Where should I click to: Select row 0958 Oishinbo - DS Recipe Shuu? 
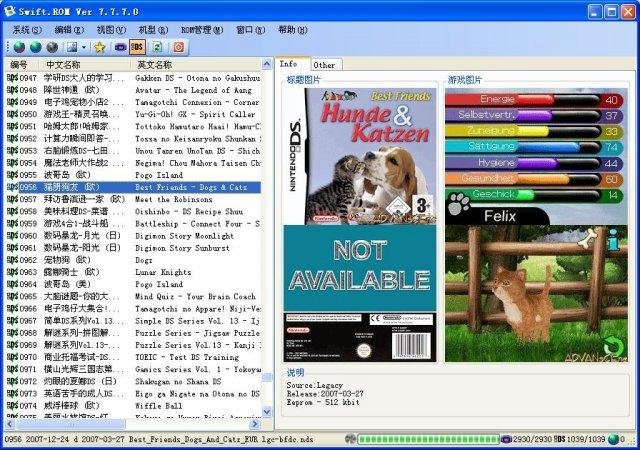point(133,212)
